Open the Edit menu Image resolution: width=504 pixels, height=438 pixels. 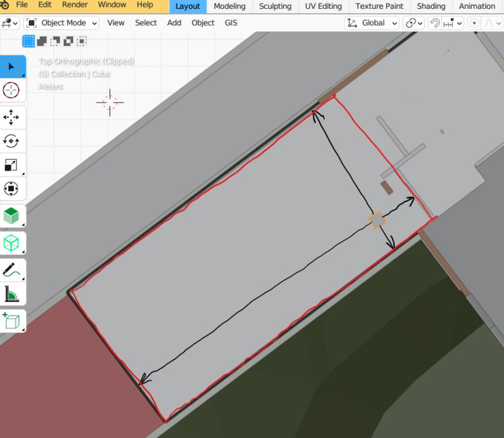pyautogui.click(x=45, y=5)
